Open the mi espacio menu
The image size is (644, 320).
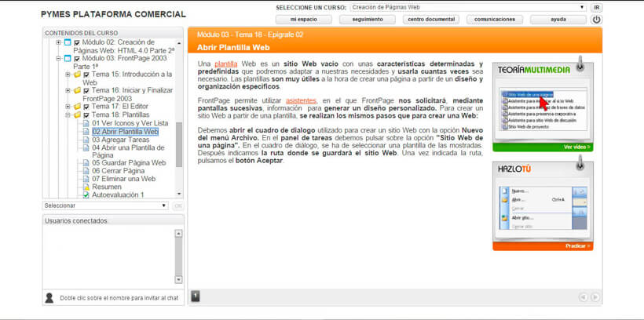click(303, 20)
